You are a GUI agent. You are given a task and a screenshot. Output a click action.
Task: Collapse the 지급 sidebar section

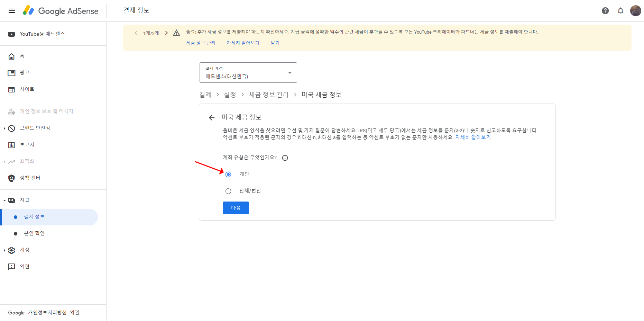4,200
